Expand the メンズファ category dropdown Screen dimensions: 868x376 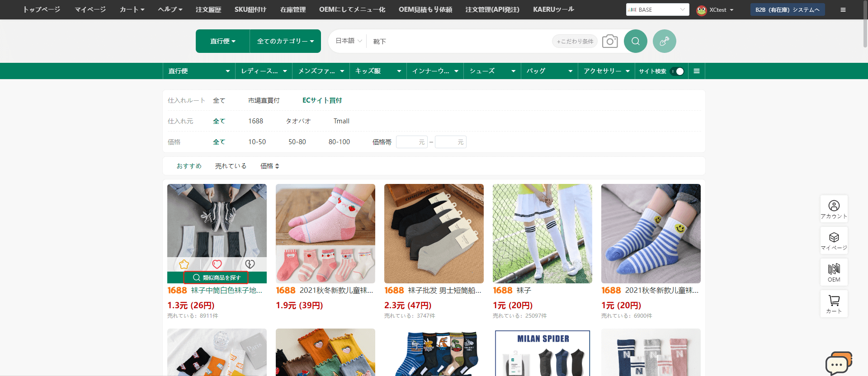321,71
